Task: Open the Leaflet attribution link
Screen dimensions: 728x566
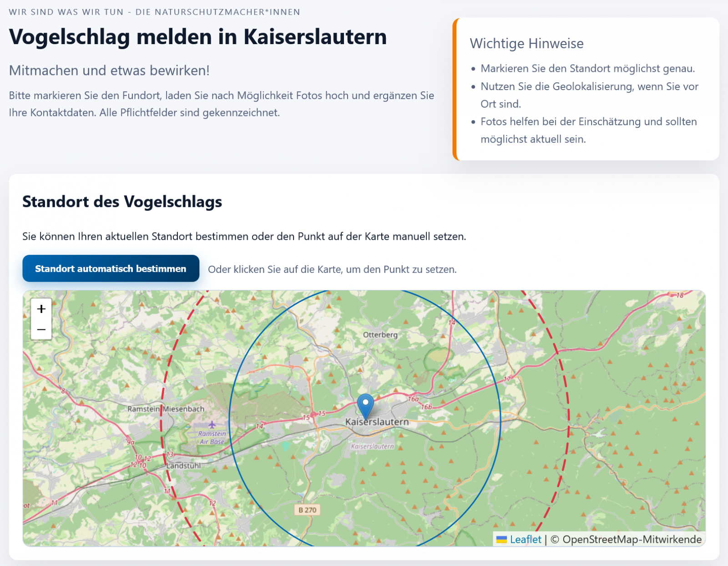Action: 526,540
